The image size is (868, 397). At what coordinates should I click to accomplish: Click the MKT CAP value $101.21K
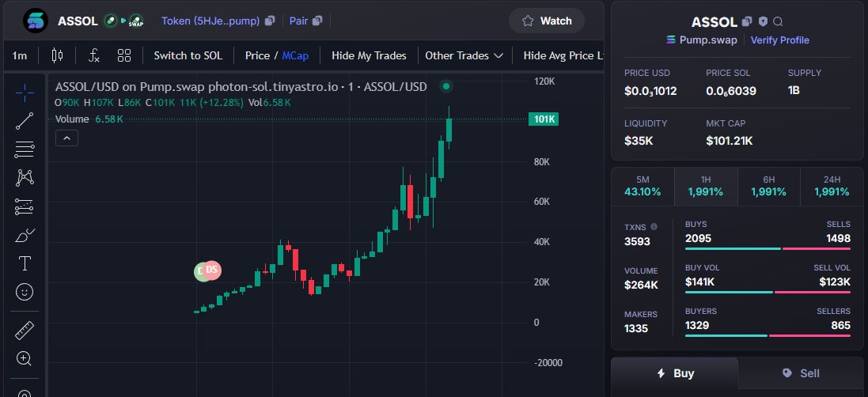coord(729,141)
